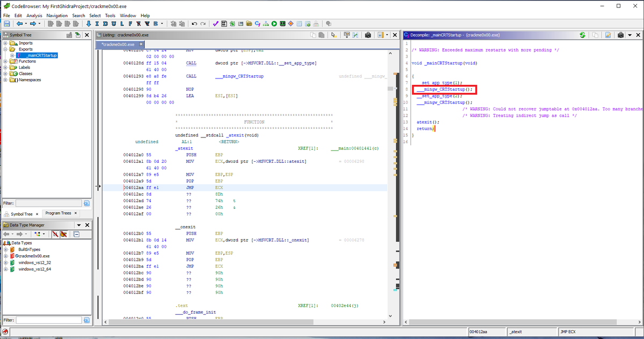Collapse the Exports folder in Symbol Tree
The height and width of the screenshot is (339, 644).
click(x=5, y=49)
